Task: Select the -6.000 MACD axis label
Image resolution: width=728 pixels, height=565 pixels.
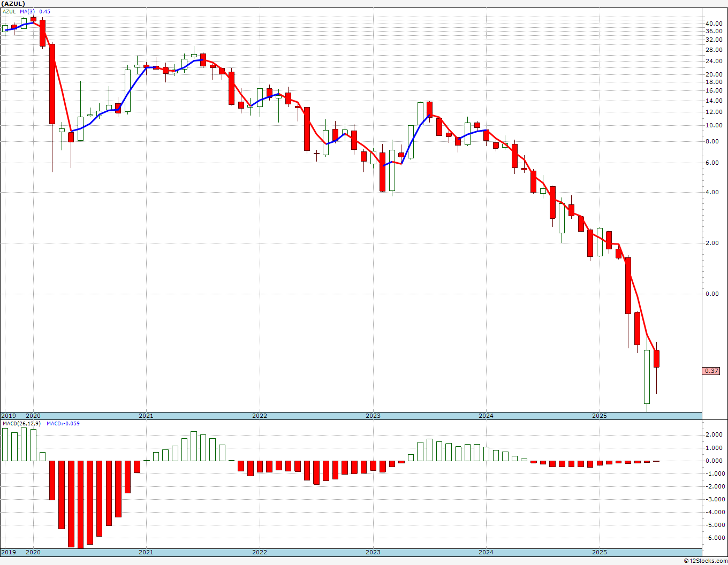Action: pyautogui.click(x=714, y=538)
